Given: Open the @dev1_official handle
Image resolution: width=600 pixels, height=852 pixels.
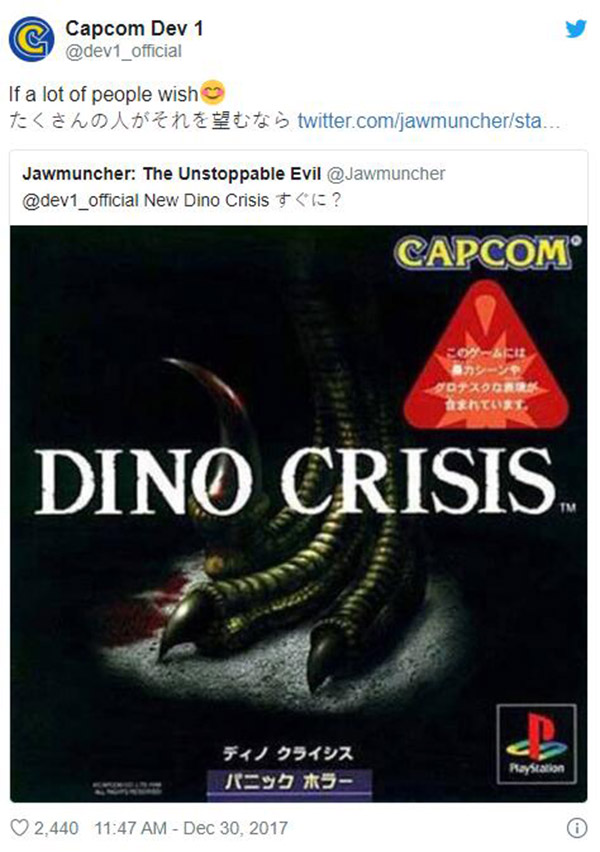Looking at the screenshot, I should tap(123, 52).
